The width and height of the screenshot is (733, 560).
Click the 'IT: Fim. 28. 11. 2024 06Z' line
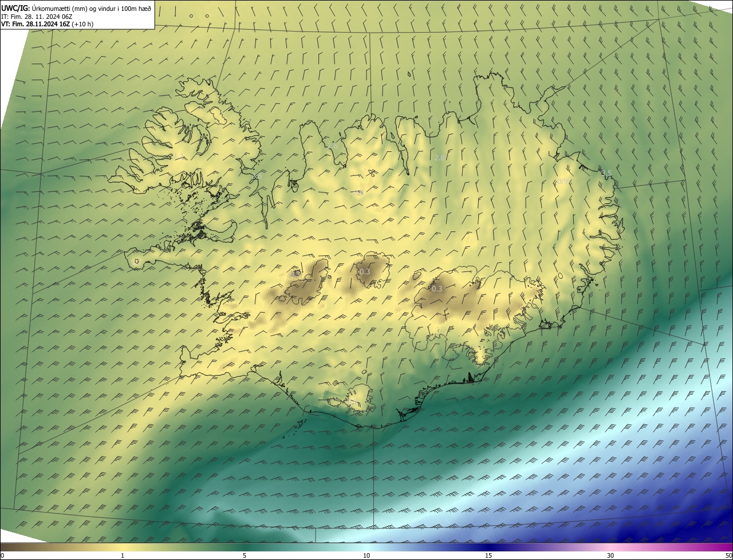coord(37,17)
